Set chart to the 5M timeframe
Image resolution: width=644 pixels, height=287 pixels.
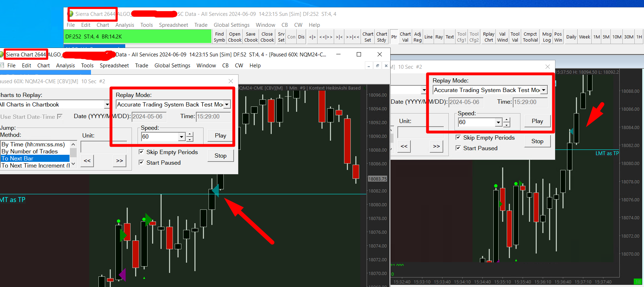(606, 37)
